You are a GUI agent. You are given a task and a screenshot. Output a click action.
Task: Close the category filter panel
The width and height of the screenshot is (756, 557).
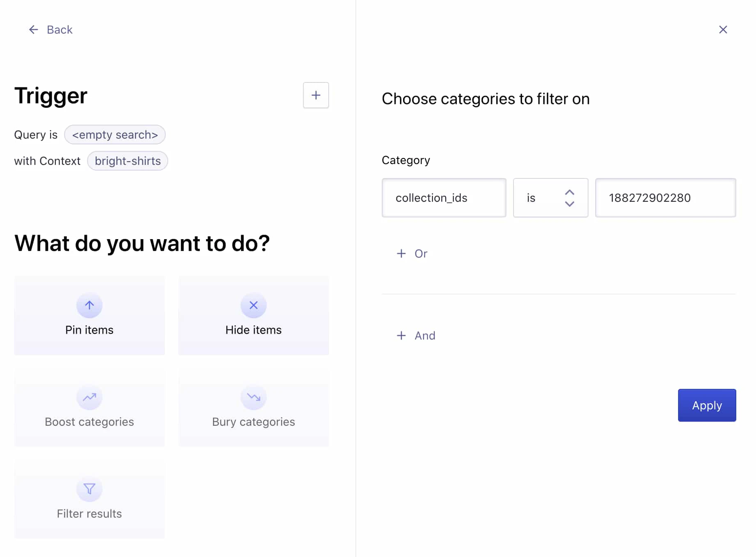tap(723, 30)
